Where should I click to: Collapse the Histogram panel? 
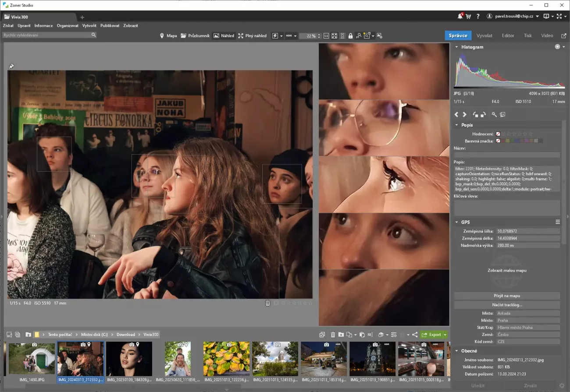(x=456, y=47)
